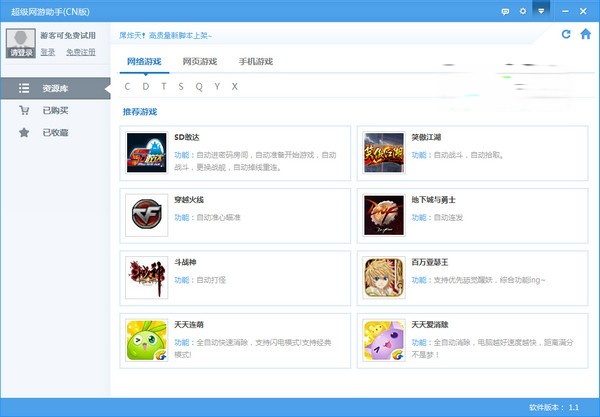Screen dimensions: 600x417
Task: Open the 天天爱消除 game icon
Action: [x=384, y=340]
